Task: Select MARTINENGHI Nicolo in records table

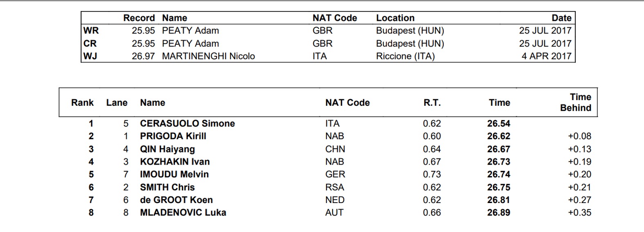Action: click(x=208, y=56)
